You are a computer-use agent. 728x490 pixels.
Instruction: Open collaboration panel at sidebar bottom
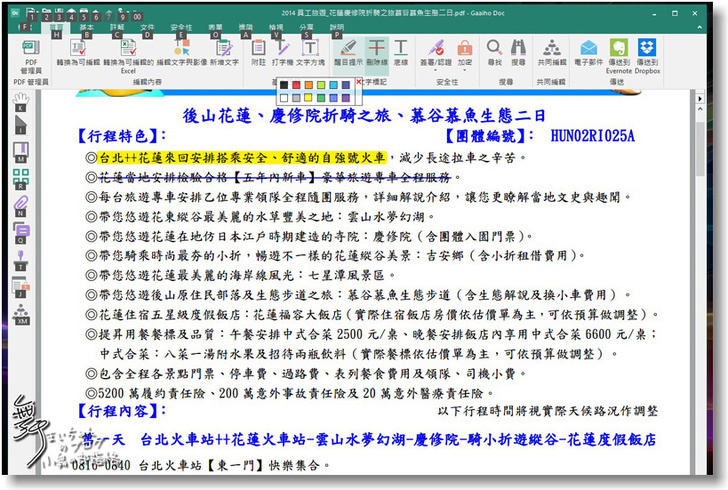21,313
